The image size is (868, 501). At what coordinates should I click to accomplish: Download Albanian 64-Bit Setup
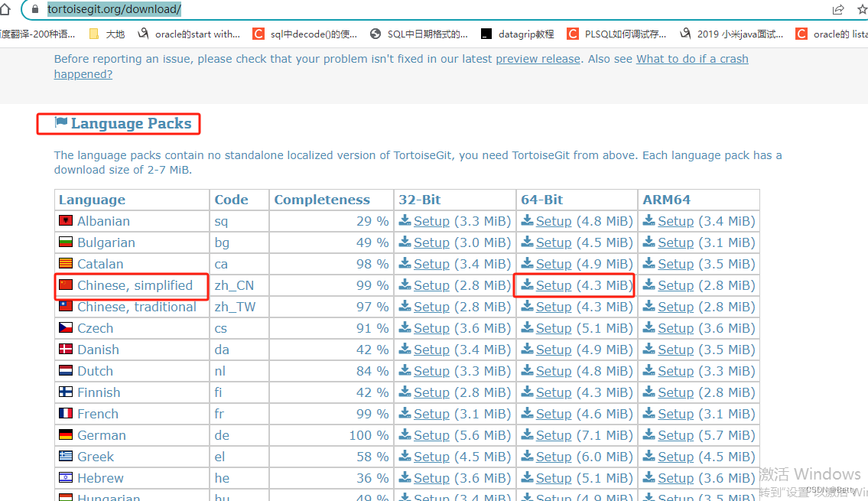click(x=554, y=222)
